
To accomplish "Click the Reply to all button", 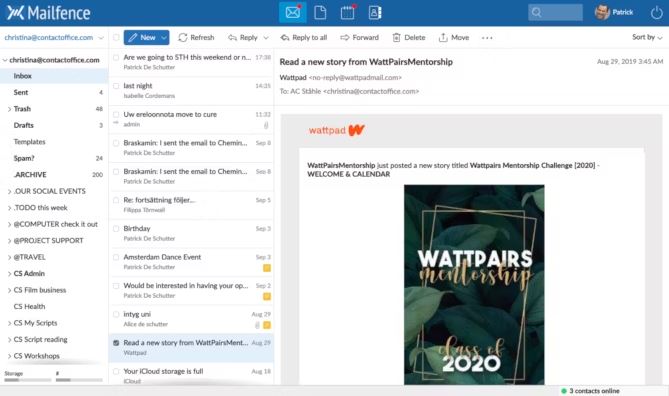I will [x=304, y=38].
